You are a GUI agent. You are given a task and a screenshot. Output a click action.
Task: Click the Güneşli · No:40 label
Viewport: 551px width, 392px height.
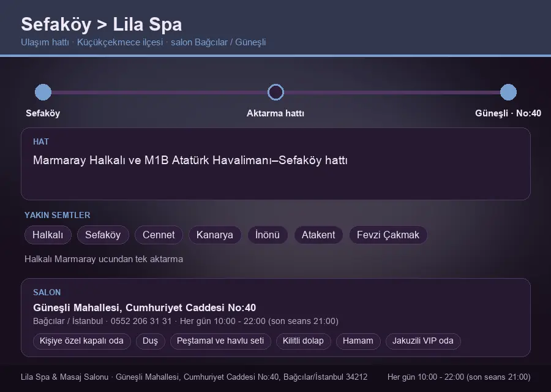pos(508,113)
